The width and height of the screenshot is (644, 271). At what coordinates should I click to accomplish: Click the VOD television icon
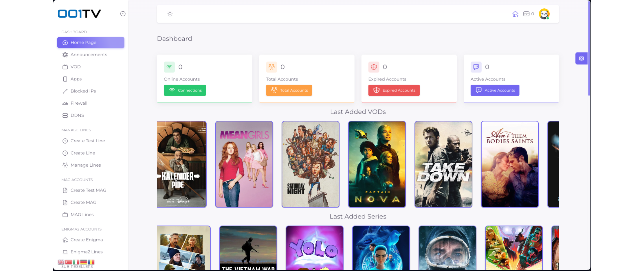pyautogui.click(x=65, y=67)
